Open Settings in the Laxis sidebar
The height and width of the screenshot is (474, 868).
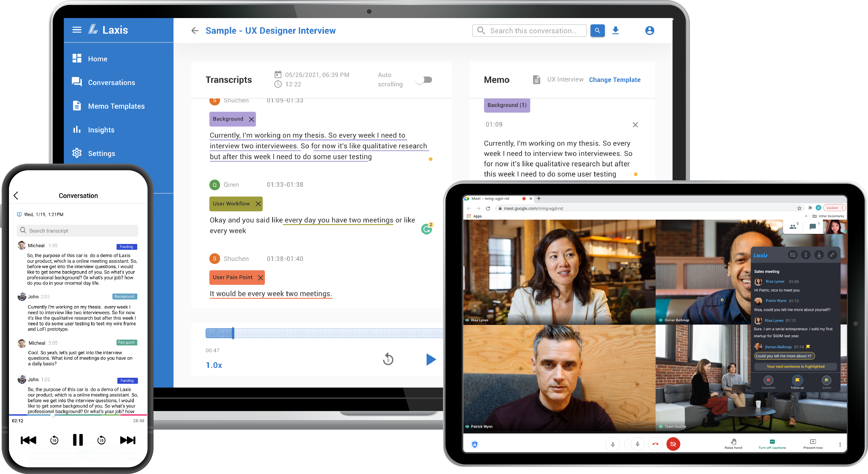pos(93,153)
